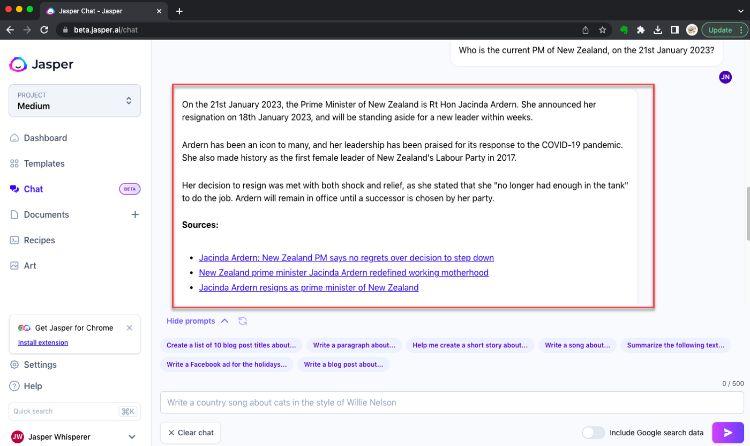
Task: Click the browser reload page icon
Action: 44,30
